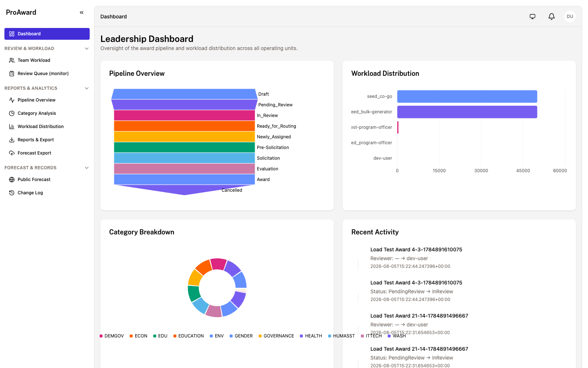Screen dimensions: 588x368
Task: Click the ProAward logo text
Action: click(21, 13)
